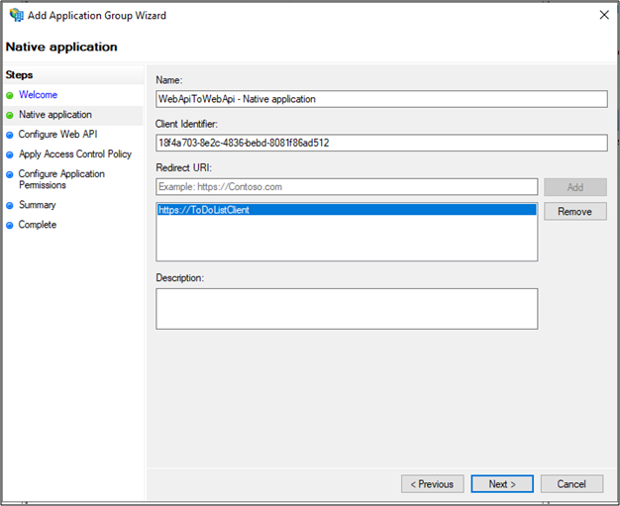620x506 pixels.
Task: Select the Configure Web API step
Action: pos(58,134)
